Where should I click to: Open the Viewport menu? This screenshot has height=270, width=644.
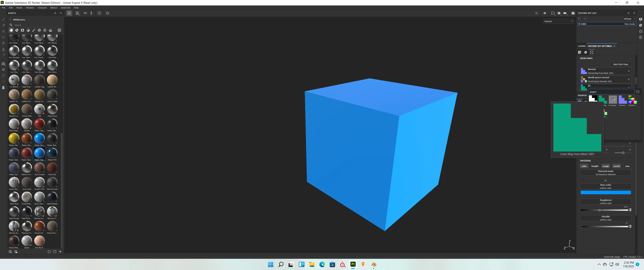[42, 8]
